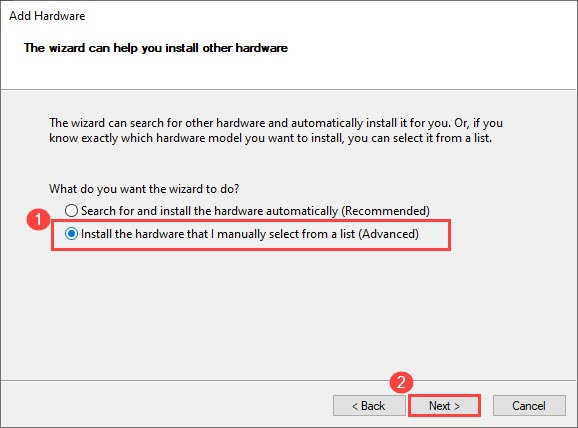The height and width of the screenshot is (428, 578).
Task: Click the 'Install the hardware that I manually select' label text
Action: pos(250,234)
